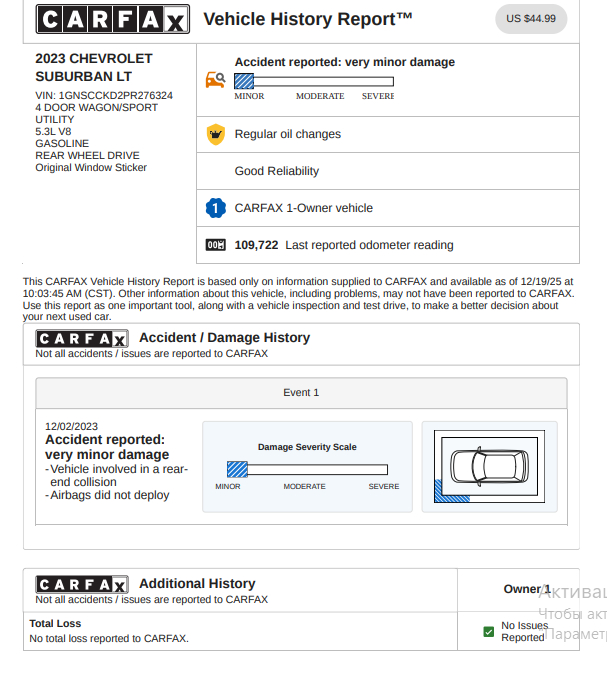Screen dimensions: 607x682
Task: Click the Damage Severity Scale in Event 1
Action: click(x=307, y=469)
